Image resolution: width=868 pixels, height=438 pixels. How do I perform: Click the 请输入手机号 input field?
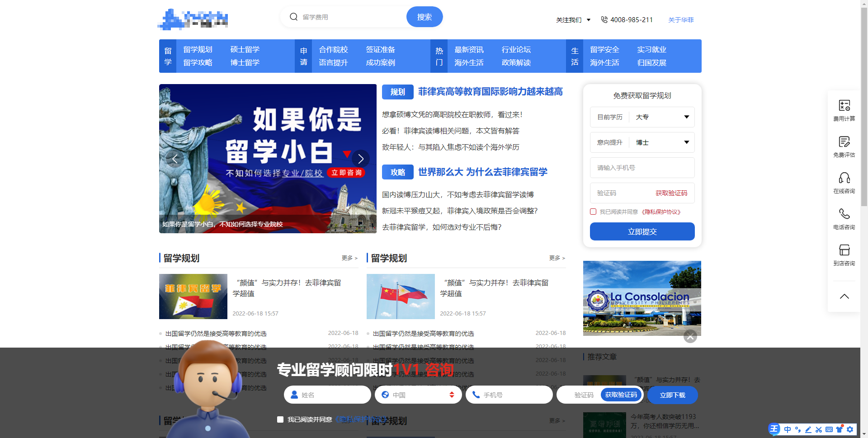pos(642,168)
